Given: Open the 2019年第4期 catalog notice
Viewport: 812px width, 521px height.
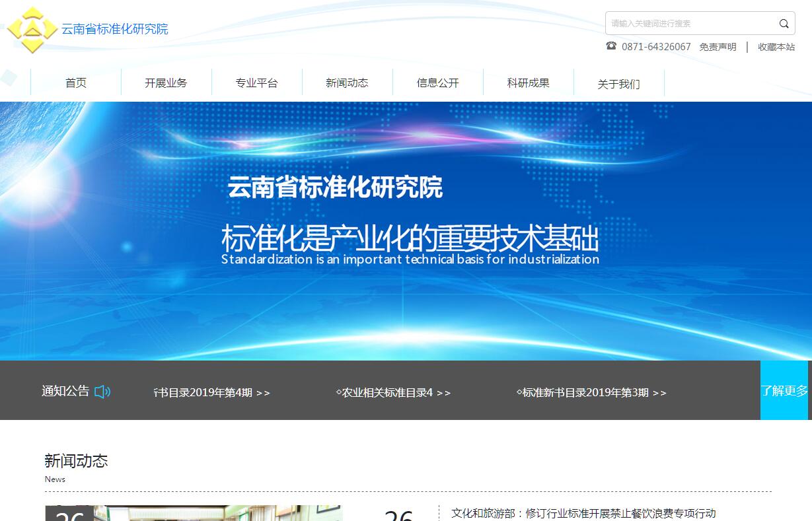Looking at the screenshot, I should click(211, 393).
